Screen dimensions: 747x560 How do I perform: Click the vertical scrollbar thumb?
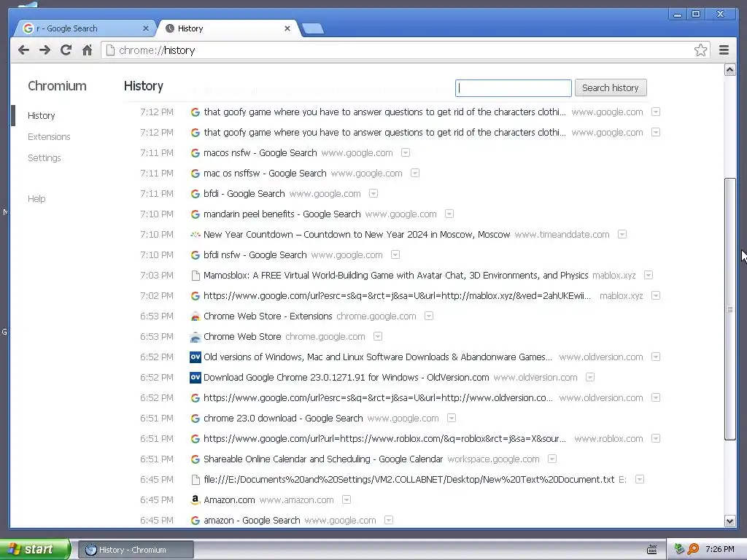(729, 309)
